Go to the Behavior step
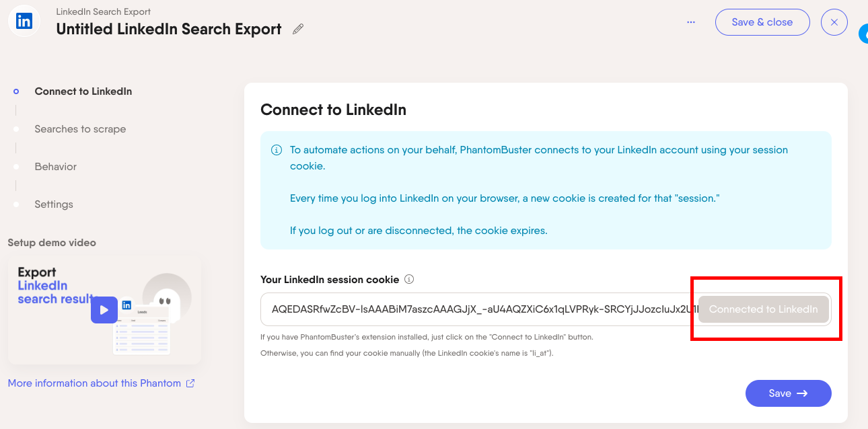868x429 pixels. (55, 167)
